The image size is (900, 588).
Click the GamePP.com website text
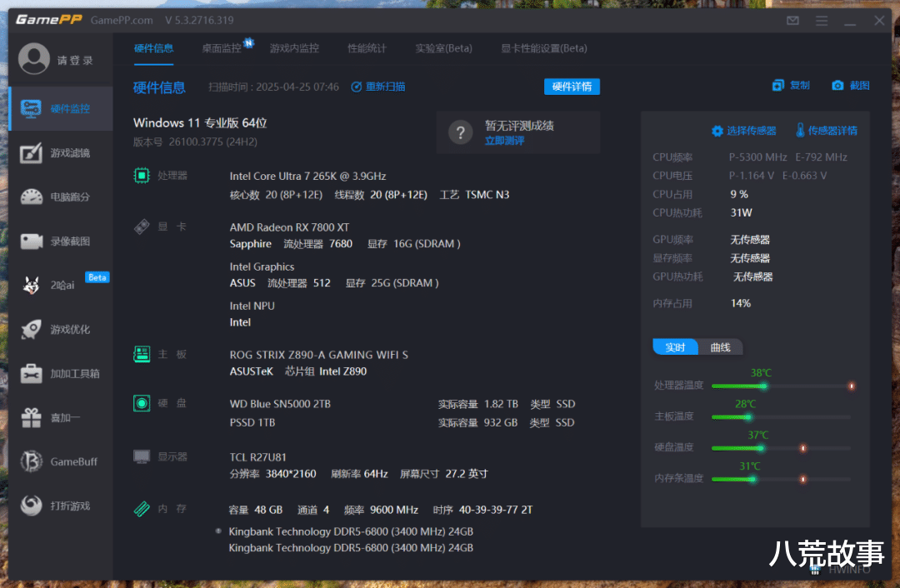point(122,20)
